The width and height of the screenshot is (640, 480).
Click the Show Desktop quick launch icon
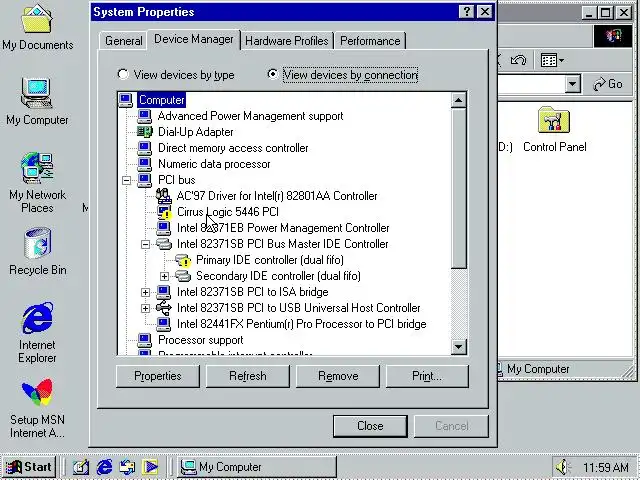pyautogui.click(x=80, y=467)
